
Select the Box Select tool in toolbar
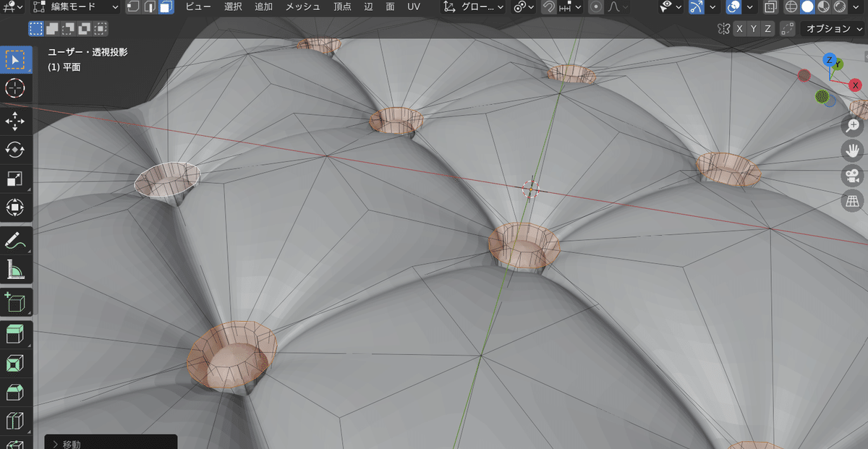tap(15, 60)
